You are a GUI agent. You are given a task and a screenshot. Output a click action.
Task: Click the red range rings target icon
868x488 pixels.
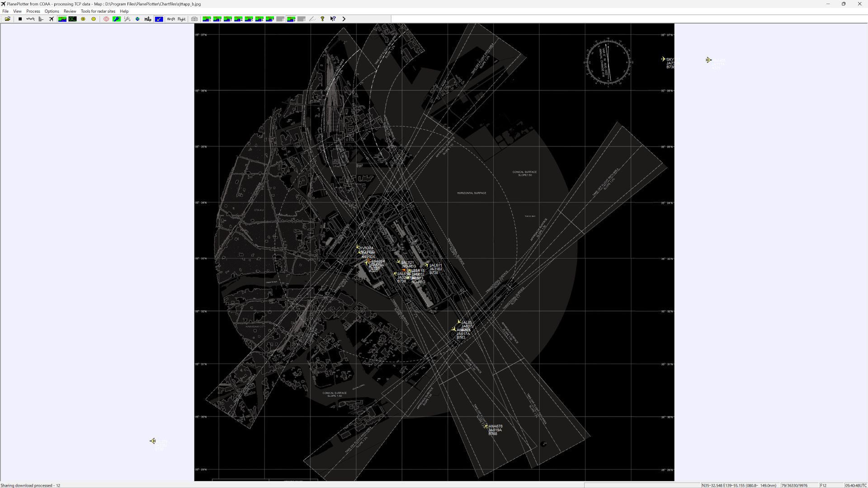pyautogui.click(x=106, y=19)
